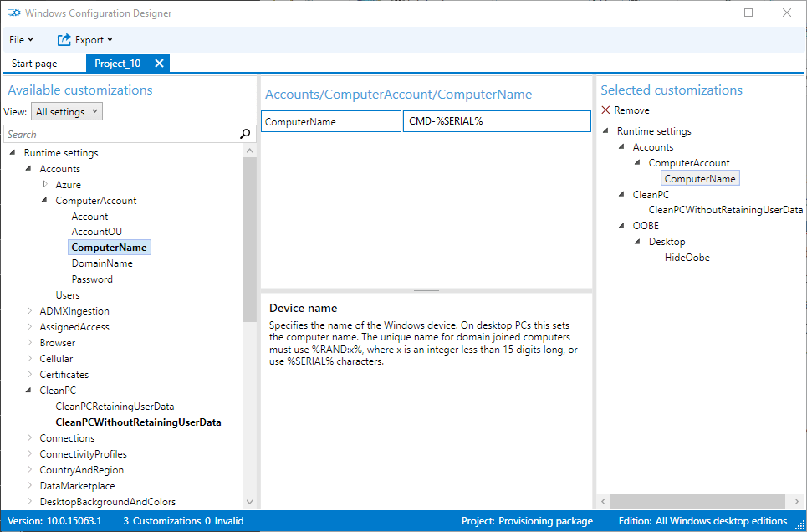Expand the ConnectivityProfiles node
807x532 pixels.
pos(29,454)
